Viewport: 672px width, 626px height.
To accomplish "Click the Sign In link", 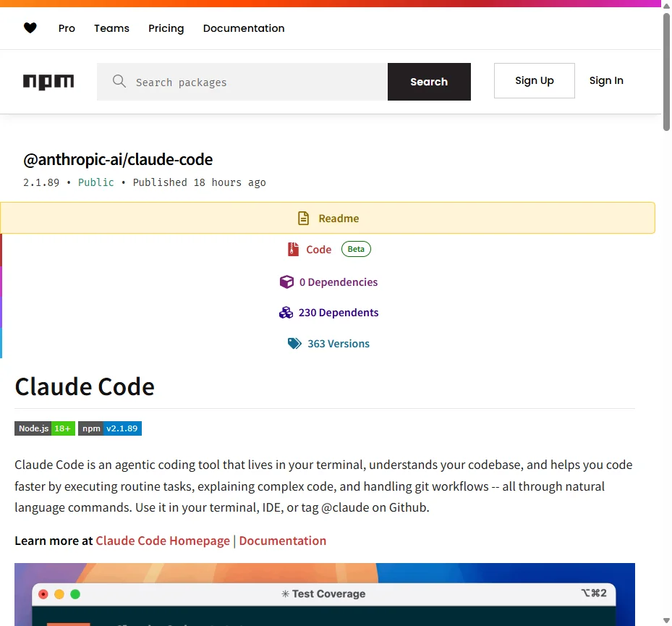I will click(606, 80).
